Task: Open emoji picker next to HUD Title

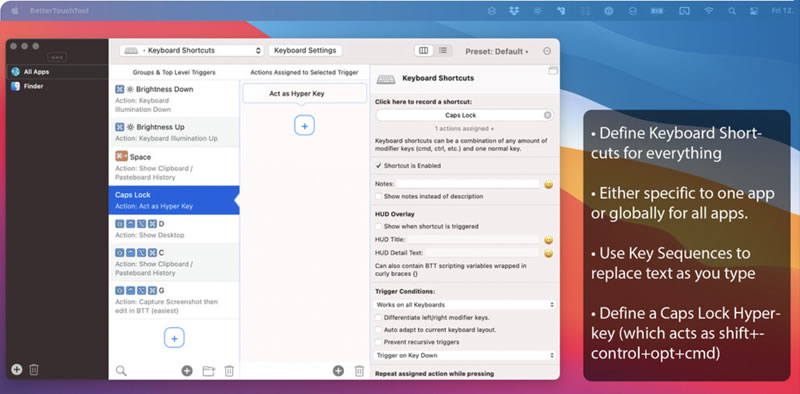Action: click(x=548, y=240)
